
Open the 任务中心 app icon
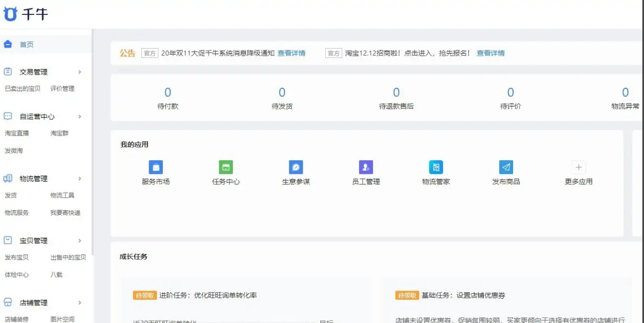(226, 167)
